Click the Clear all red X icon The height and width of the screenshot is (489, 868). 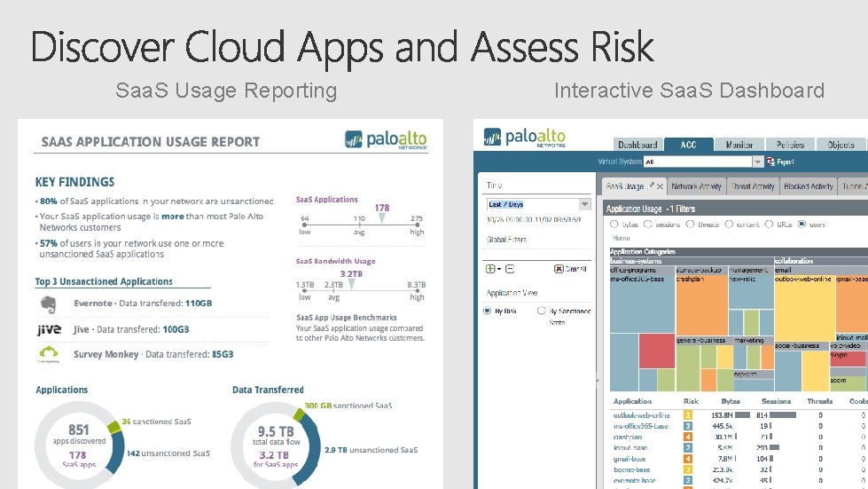click(x=559, y=269)
